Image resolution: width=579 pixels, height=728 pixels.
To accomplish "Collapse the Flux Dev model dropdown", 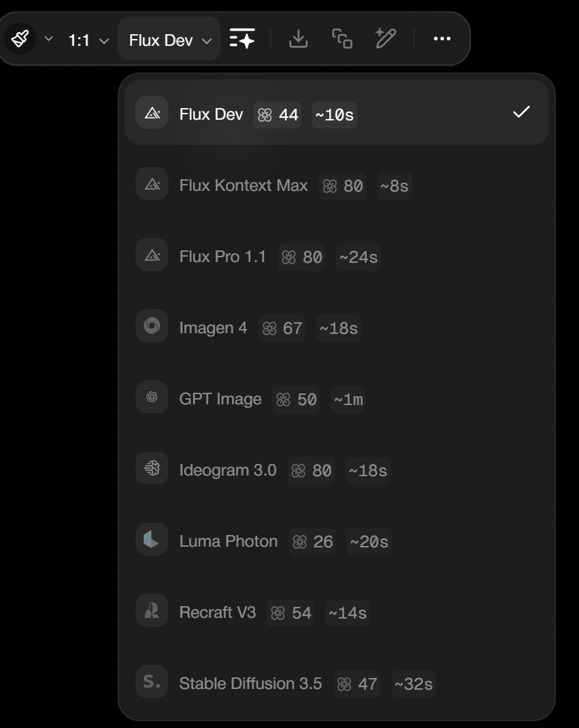I will tap(170, 40).
